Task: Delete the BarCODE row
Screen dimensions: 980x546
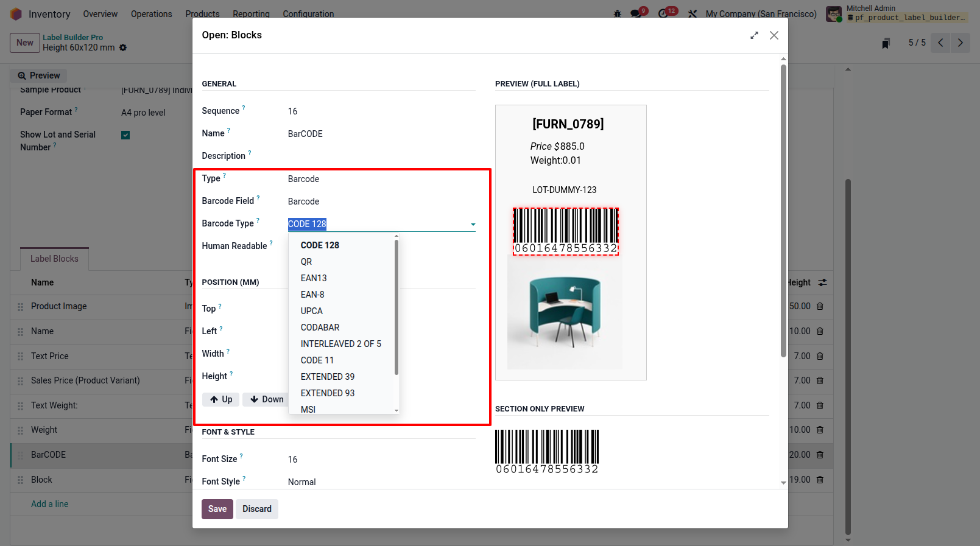Action: [x=820, y=455]
